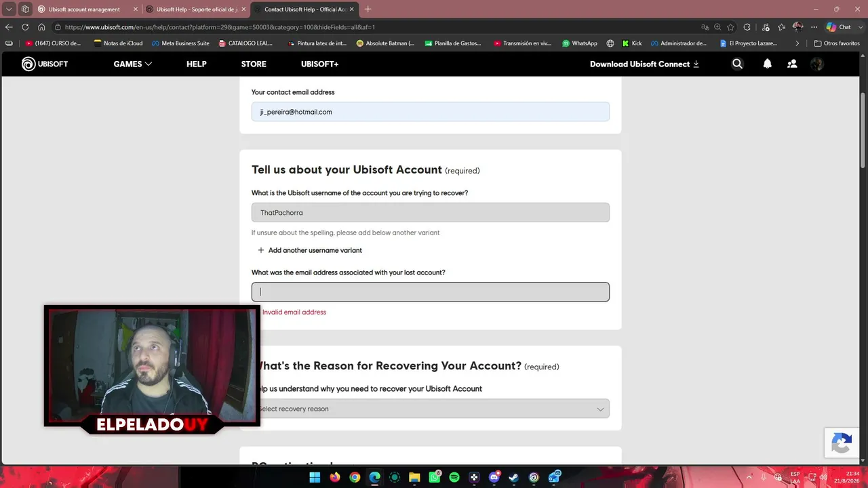Close the Ubisoft account management tab
The height and width of the screenshot is (488, 868).
(135, 9)
